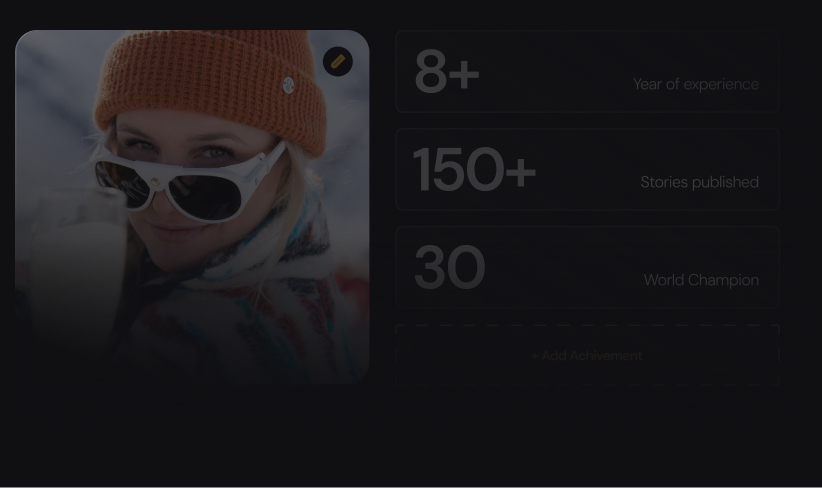Screen dimensions: 822x488
Task: Click the plus sign in Add Achivement
Action: pyautogui.click(x=535, y=356)
